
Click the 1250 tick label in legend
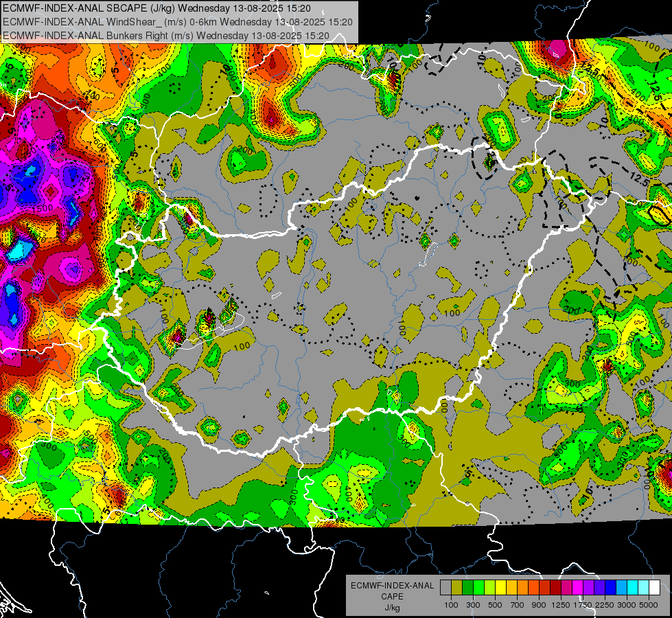click(561, 605)
